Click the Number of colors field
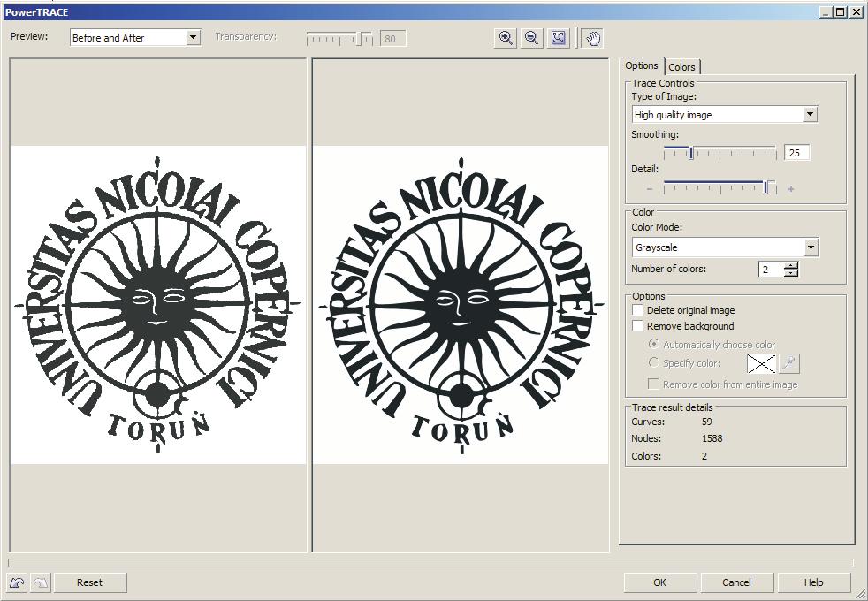The image size is (868, 601). coord(771,270)
